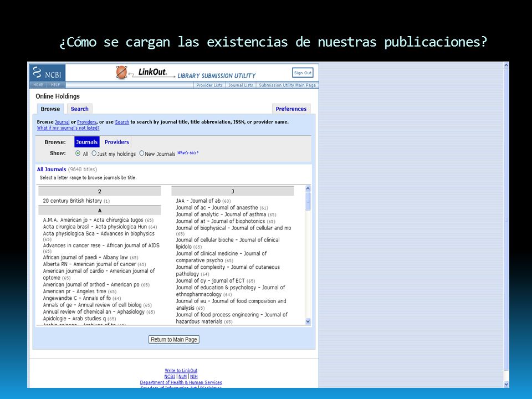Open American journal of cardio range

[99, 274]
